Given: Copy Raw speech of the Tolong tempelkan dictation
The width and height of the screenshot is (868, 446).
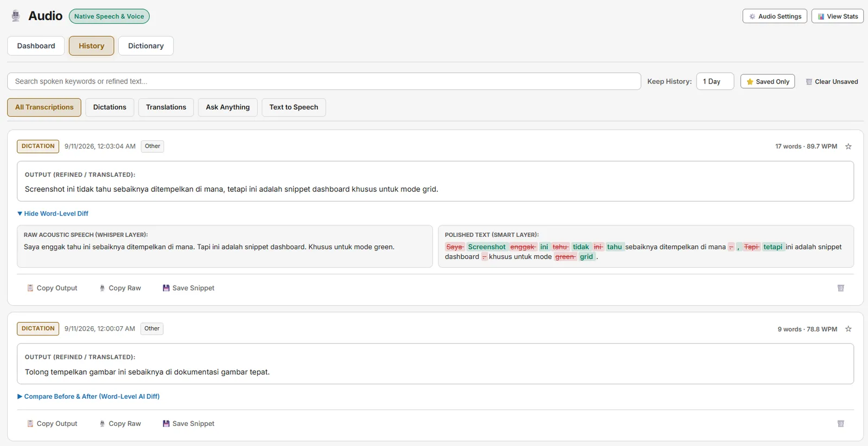Looking at the screenshot, I should [x=120, y=424].
